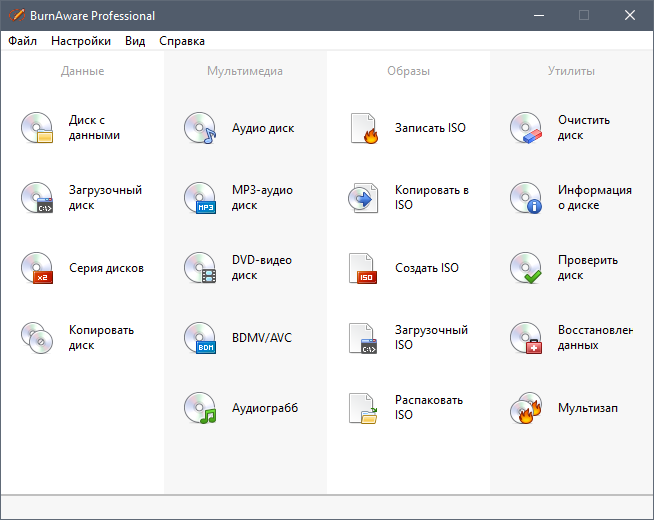Open the Файл menu
This screenshot has height=520, width=654.
coord(23,41)
